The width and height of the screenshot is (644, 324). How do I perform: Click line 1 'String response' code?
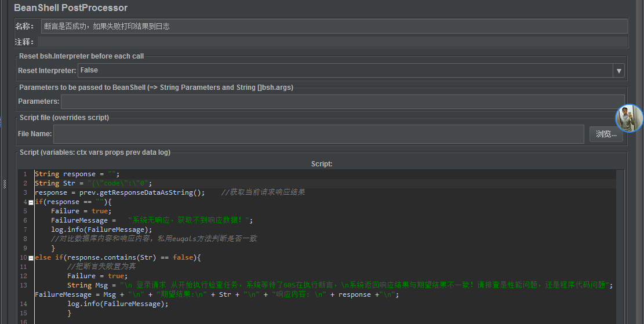[x=77, y=174]
